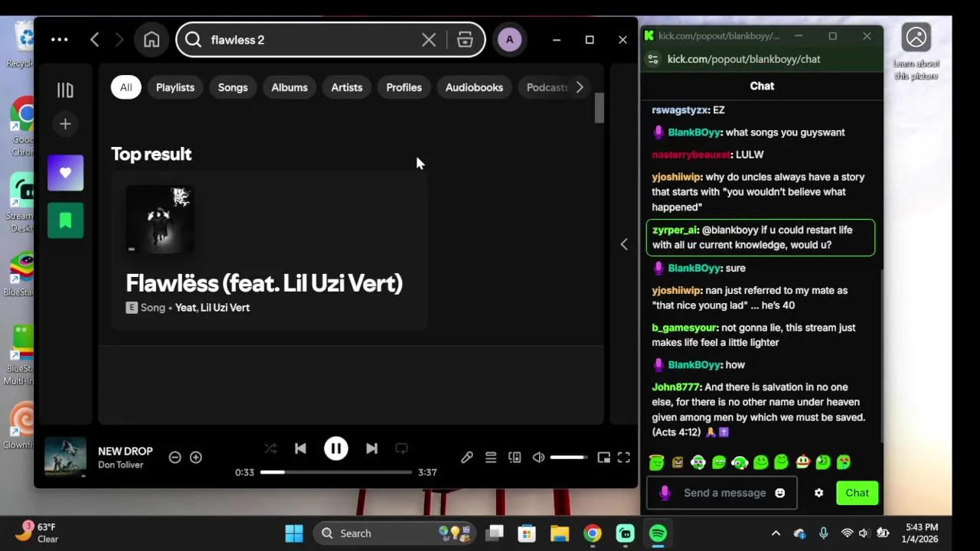Show lyrics with the microphone icon

tap(467, 458)
